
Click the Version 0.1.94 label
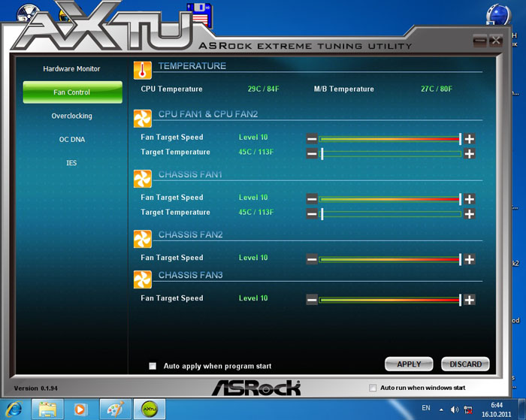tap(36, 388)
